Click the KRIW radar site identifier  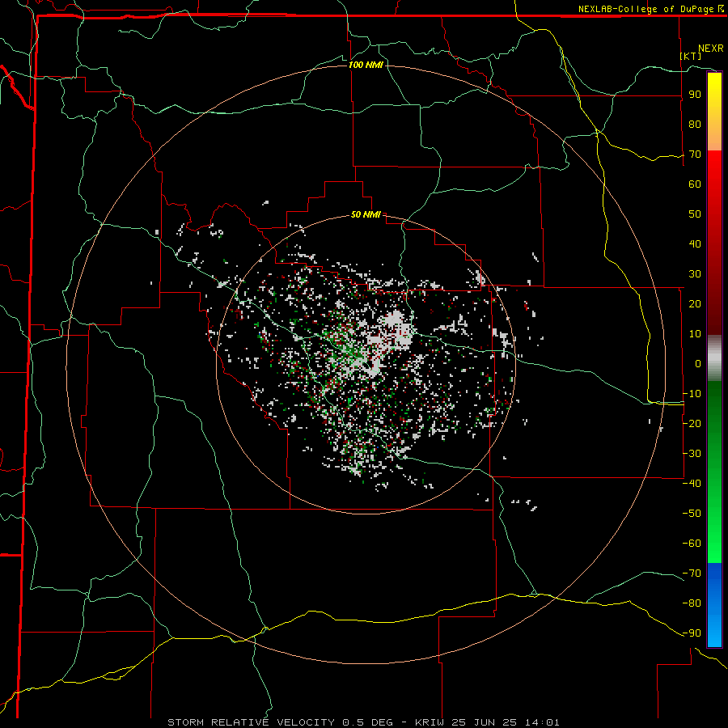coord(430,722)
